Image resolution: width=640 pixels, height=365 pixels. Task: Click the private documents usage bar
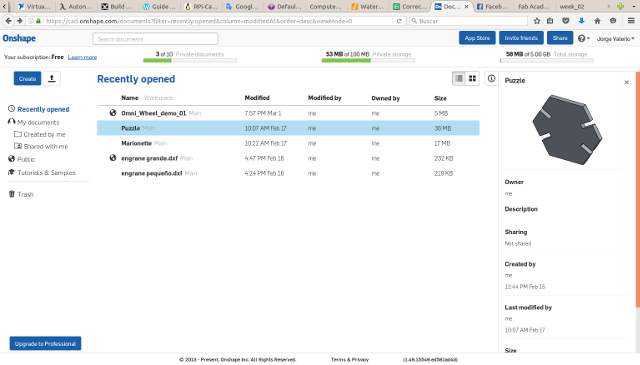190,60
